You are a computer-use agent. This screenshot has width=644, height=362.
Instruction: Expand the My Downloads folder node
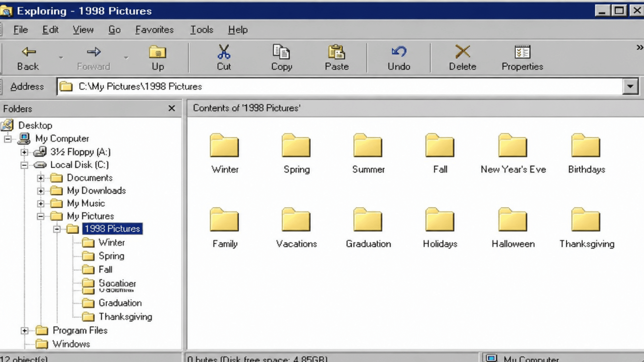(x=41, y=191)
